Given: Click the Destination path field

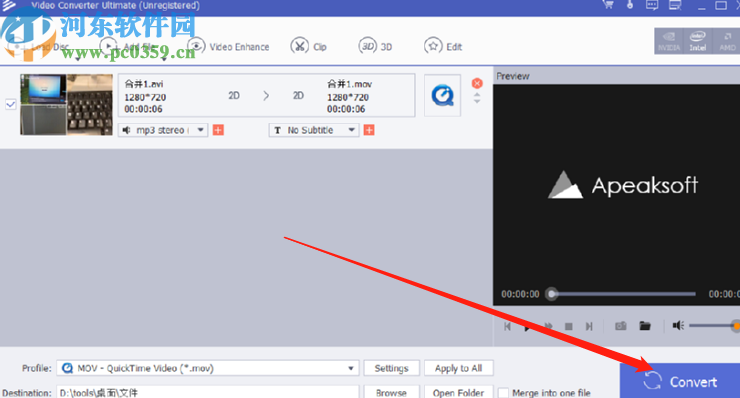Looking at the screenshot, I should pos(208,392).
